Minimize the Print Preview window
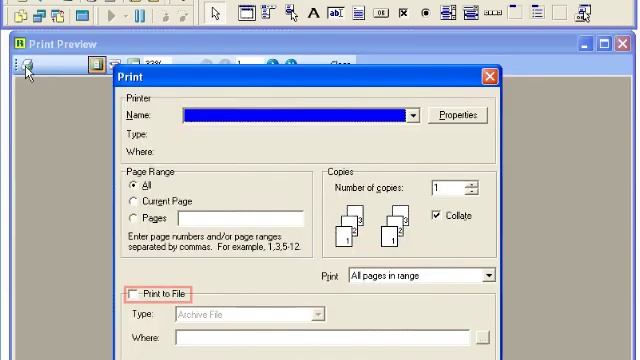640x360 pixels. point(584,44)
